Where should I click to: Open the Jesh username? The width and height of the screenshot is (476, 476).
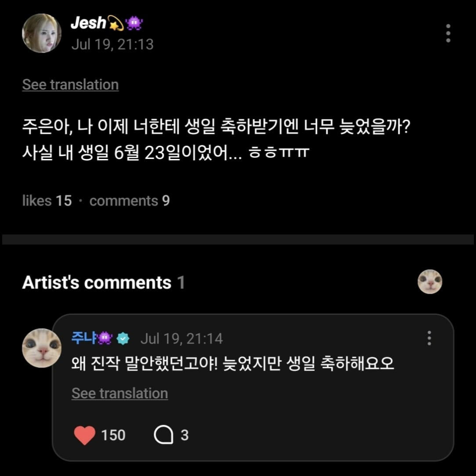[88, 23]
